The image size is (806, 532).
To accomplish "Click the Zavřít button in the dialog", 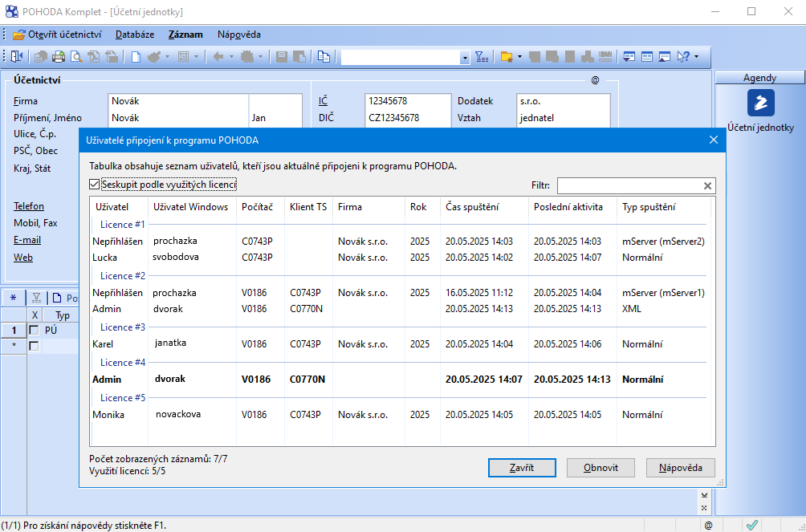I will point(522,468).
